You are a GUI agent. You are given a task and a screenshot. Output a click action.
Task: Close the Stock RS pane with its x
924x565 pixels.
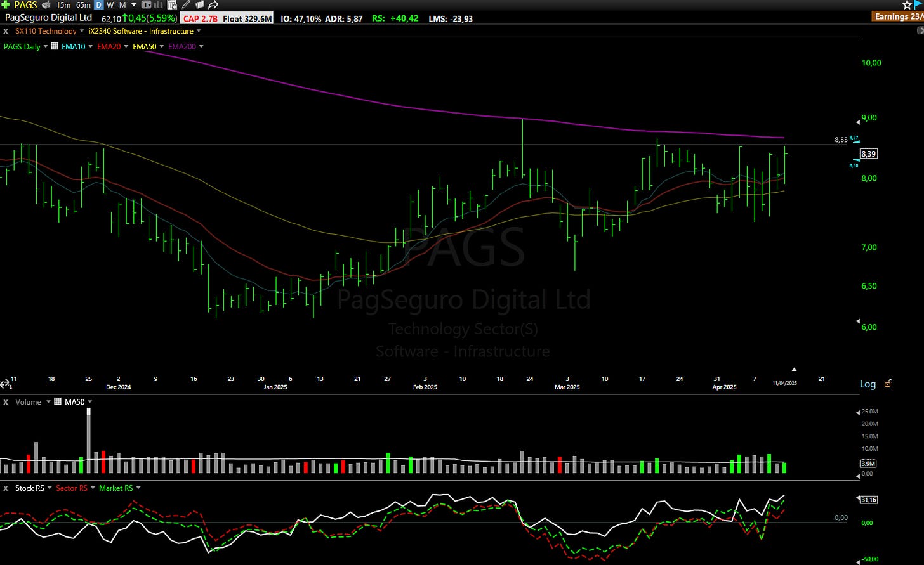click(x=6, y=488)
